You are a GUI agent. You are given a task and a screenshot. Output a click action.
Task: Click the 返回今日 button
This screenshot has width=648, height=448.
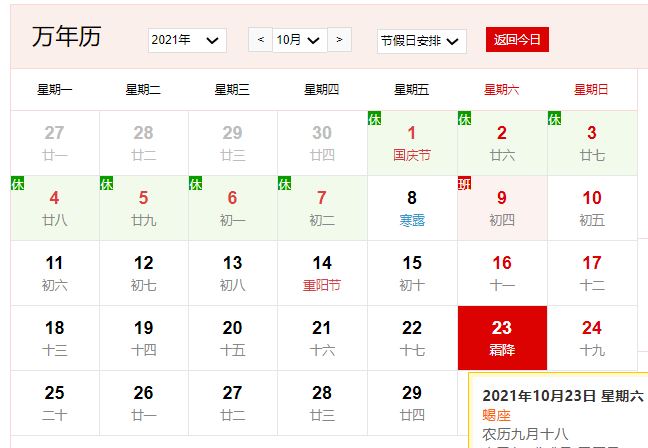pyautogui.click(x=517, y=40)
